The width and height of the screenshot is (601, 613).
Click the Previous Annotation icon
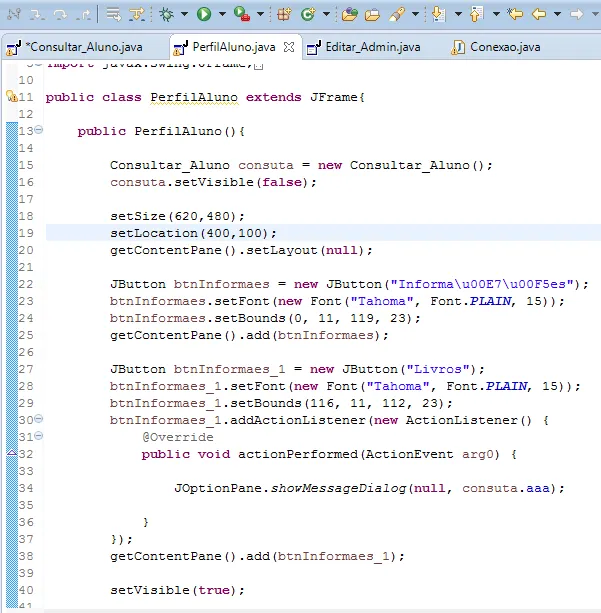click(x=477, y=14)
